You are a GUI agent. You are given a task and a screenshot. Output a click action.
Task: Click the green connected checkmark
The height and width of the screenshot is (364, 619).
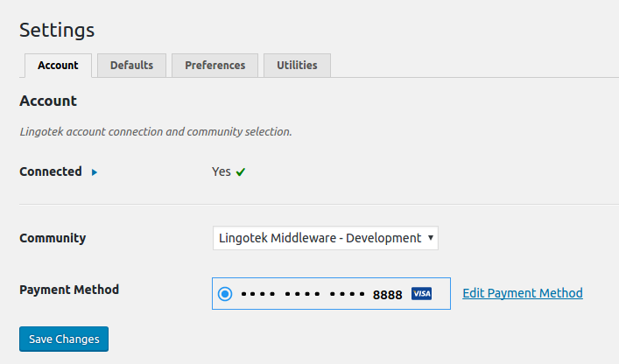click(x=241, y=172)
